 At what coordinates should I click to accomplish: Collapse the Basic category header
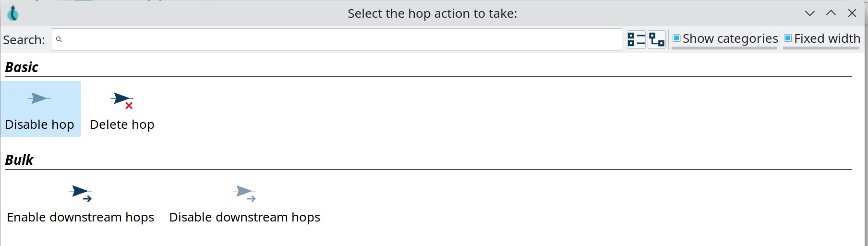coord(22,67)
